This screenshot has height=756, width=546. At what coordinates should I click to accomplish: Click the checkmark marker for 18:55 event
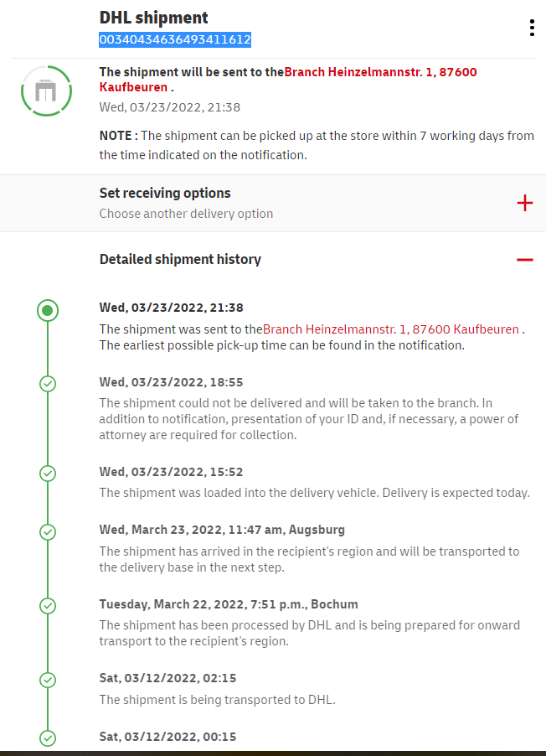pos(48,384)
